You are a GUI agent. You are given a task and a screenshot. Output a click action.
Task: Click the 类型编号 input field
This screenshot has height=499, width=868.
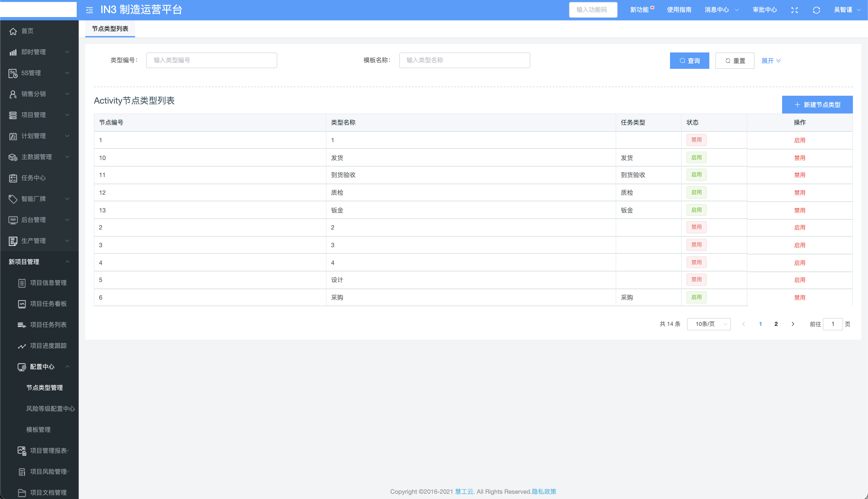pyautogui.click(x=211, y=60)
